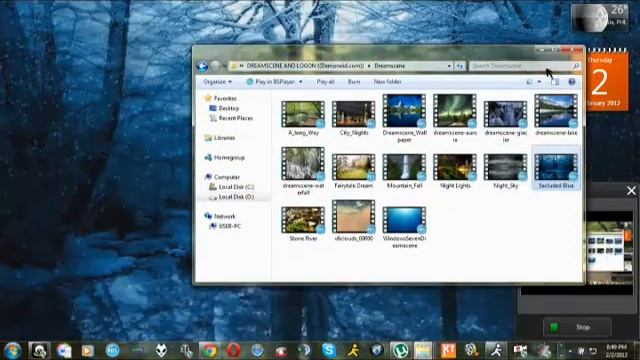Open the view options dropdown arrow
This screenshot has height=360, width=640.
click(x=539, y=82)
